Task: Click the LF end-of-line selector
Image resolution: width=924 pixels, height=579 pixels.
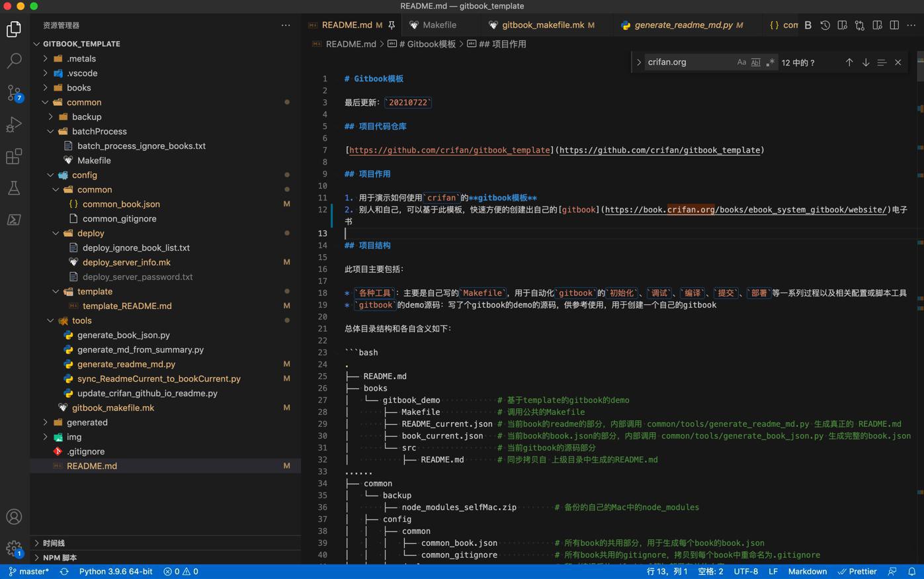Action: pyautogui.click(x=773, y=572)
